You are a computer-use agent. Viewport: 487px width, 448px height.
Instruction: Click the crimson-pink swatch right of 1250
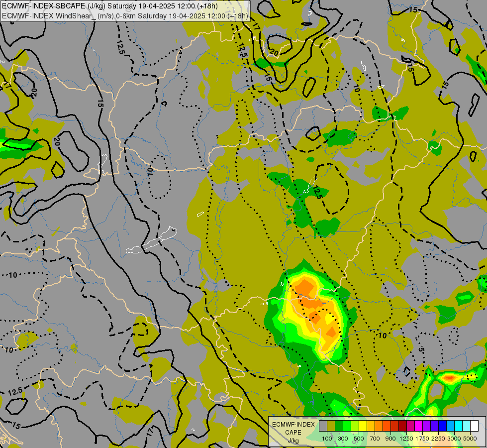(410, 426)
